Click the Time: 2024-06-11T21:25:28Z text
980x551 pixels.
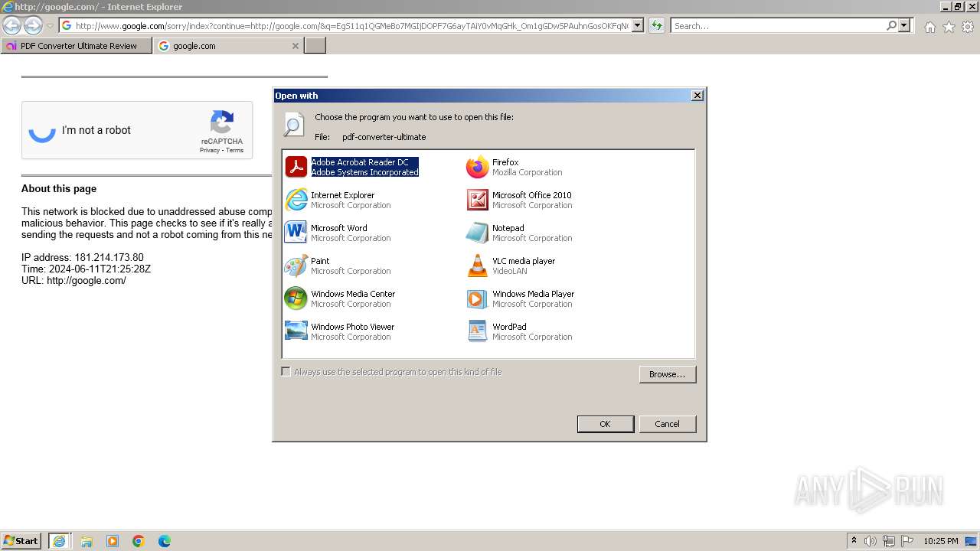click(x=86, y=269)
